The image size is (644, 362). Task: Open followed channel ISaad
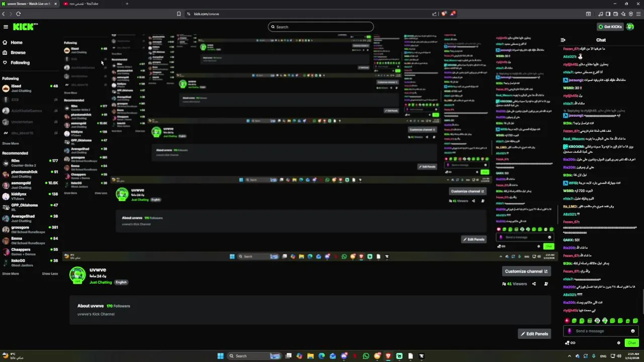pos(30,88)
